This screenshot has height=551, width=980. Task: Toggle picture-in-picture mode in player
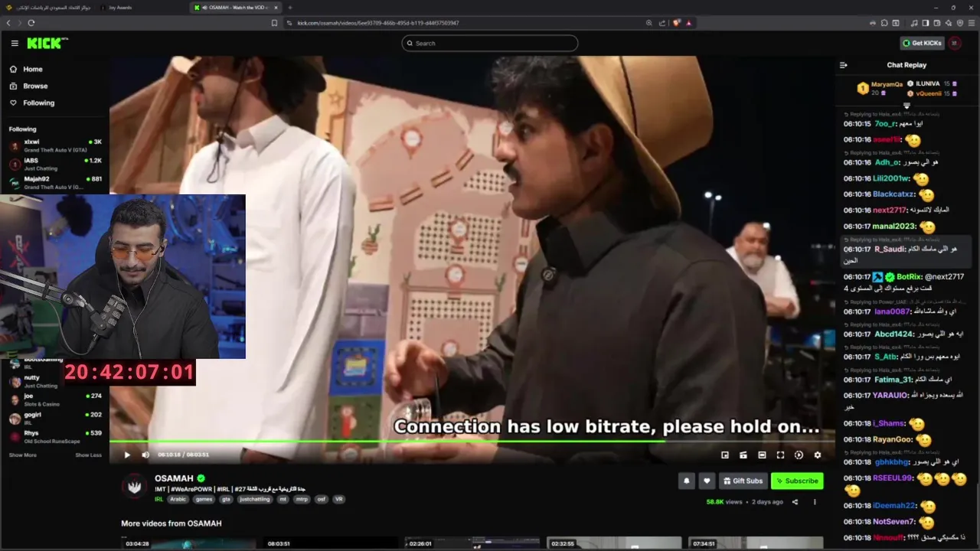pos(725,455)
